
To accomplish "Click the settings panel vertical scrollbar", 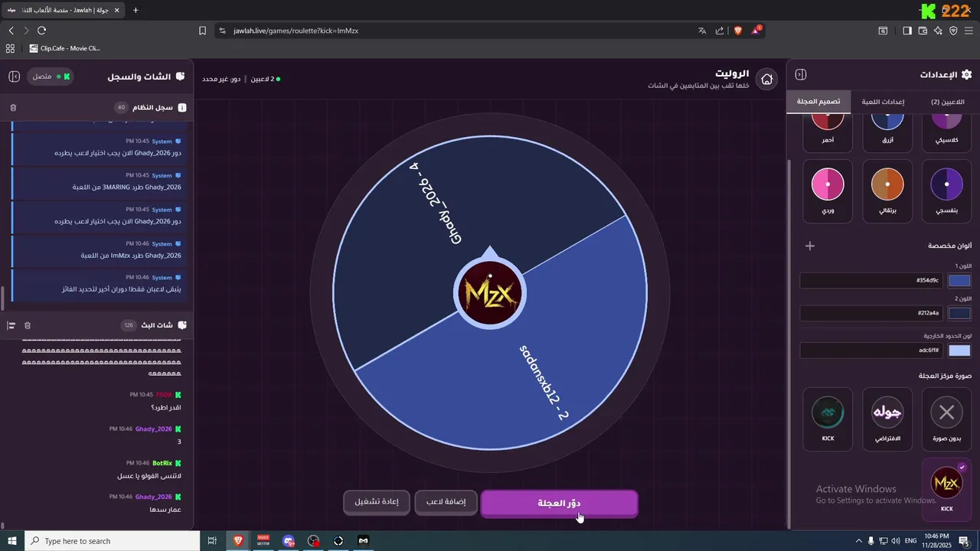I will pyautogui.click(x=789, y=342).
